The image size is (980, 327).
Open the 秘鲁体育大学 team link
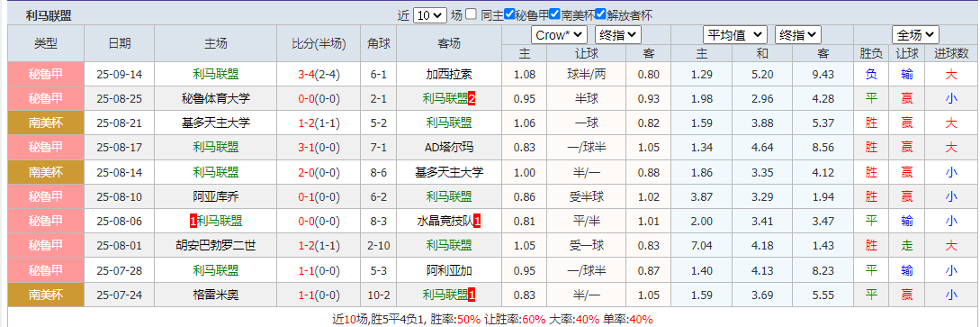coord(216,99)
